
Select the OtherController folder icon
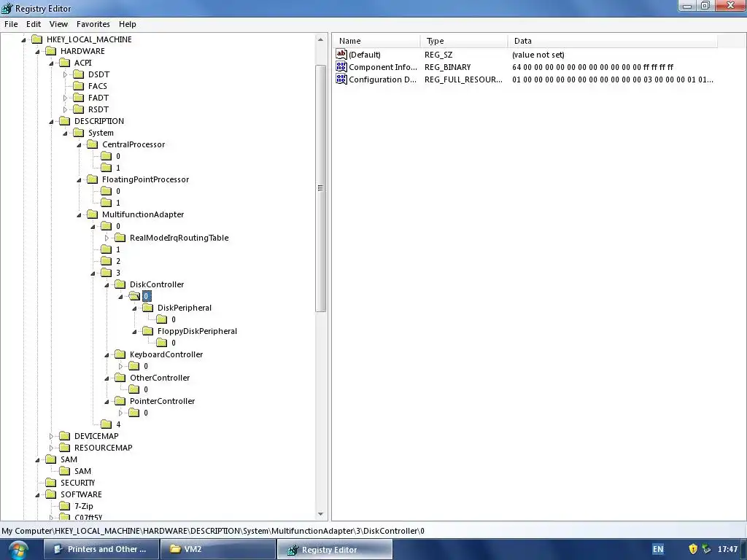(x=120, y=378)
